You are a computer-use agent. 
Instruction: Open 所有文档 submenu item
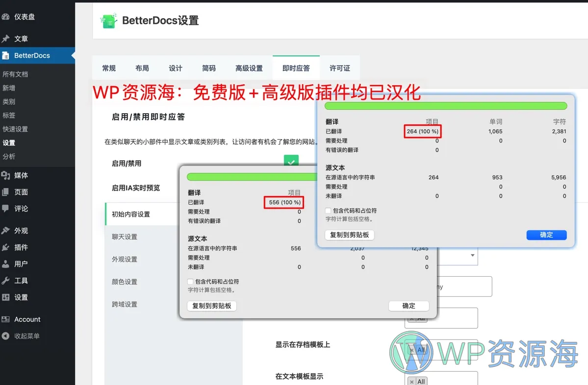[x=15, y=74]
